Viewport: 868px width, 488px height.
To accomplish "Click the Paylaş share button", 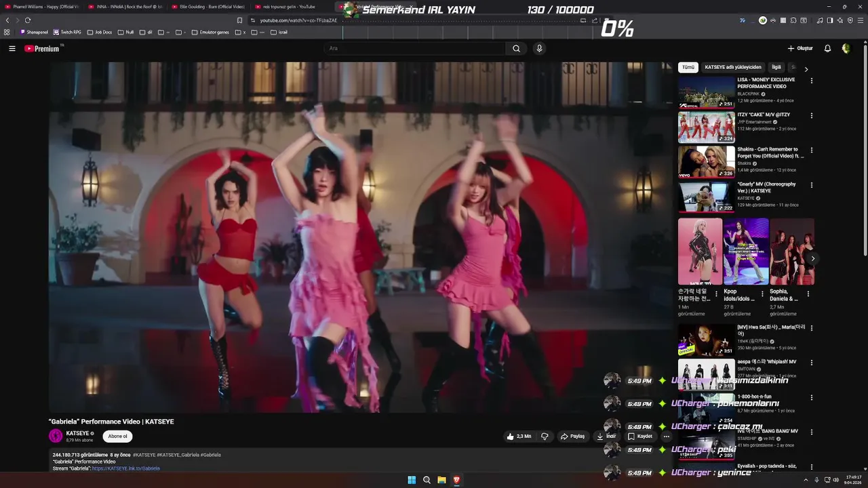I will point(572,436).
